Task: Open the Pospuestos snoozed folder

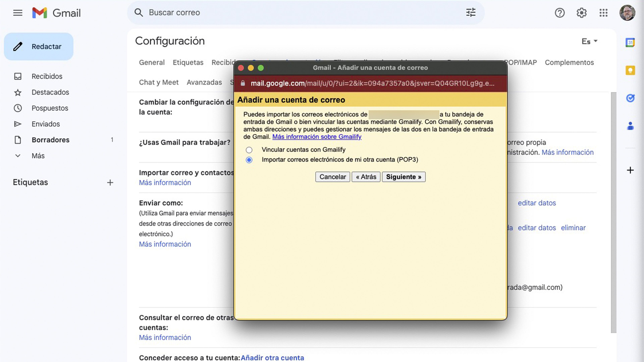Action: (50, 108)
